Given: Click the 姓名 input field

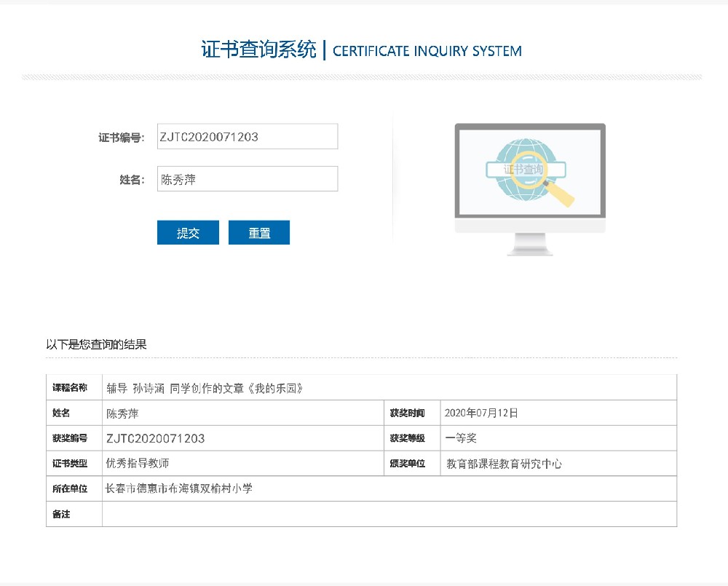Looking at the screenshot, I should point(248,179).
